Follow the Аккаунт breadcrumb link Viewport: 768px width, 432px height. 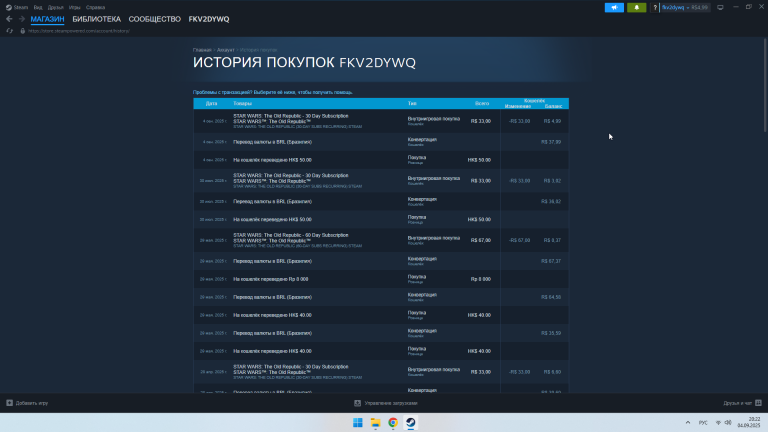pos(226,50)
